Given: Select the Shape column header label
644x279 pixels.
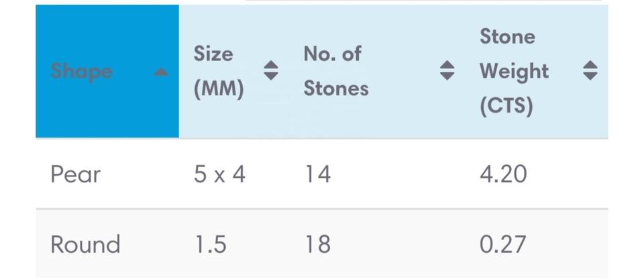Looking at the screenshot, I should pyautogui.click(x=81, y=71).
